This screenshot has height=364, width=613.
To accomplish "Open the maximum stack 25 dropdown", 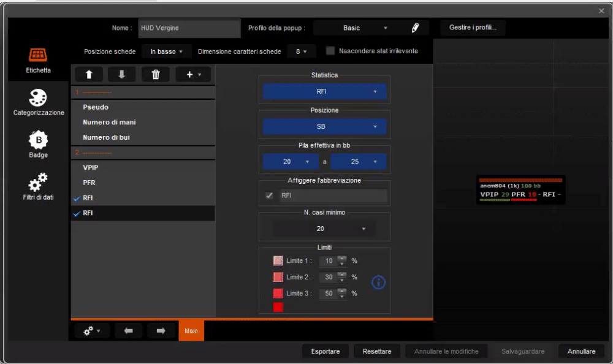I will [x=359, y=162].
